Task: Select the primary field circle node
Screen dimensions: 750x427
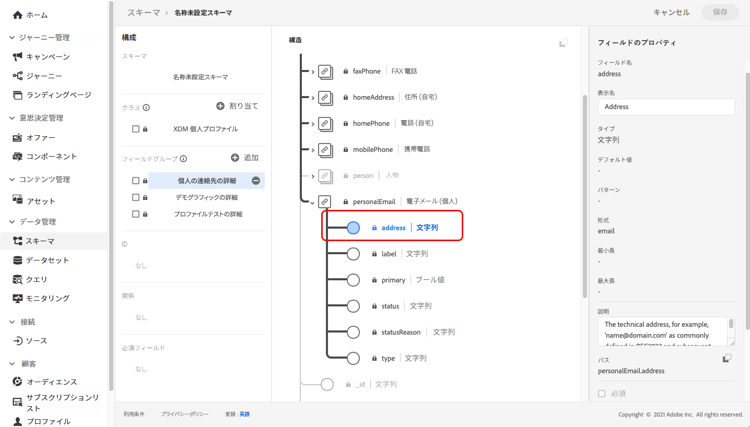Action: [353, 280]
